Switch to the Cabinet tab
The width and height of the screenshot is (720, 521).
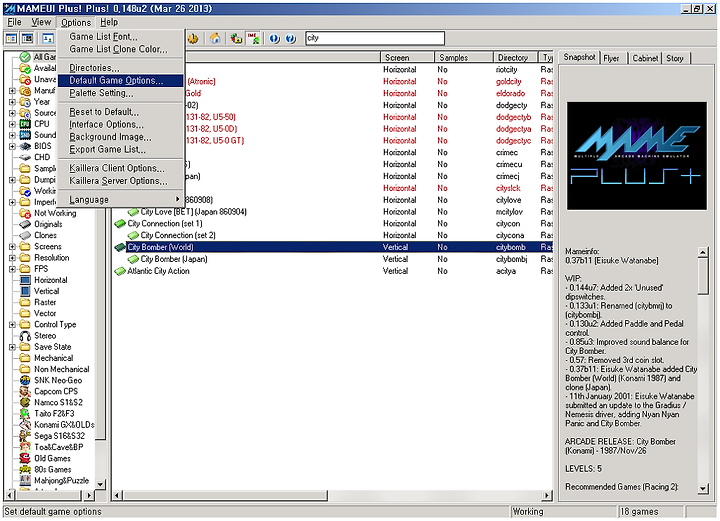[645, 58]
